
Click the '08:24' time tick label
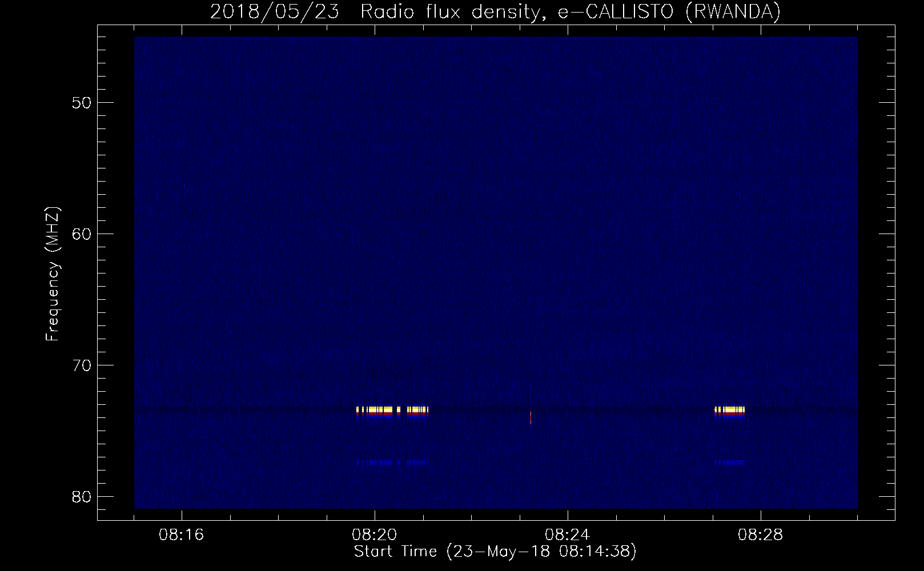(x=568, y=536)
